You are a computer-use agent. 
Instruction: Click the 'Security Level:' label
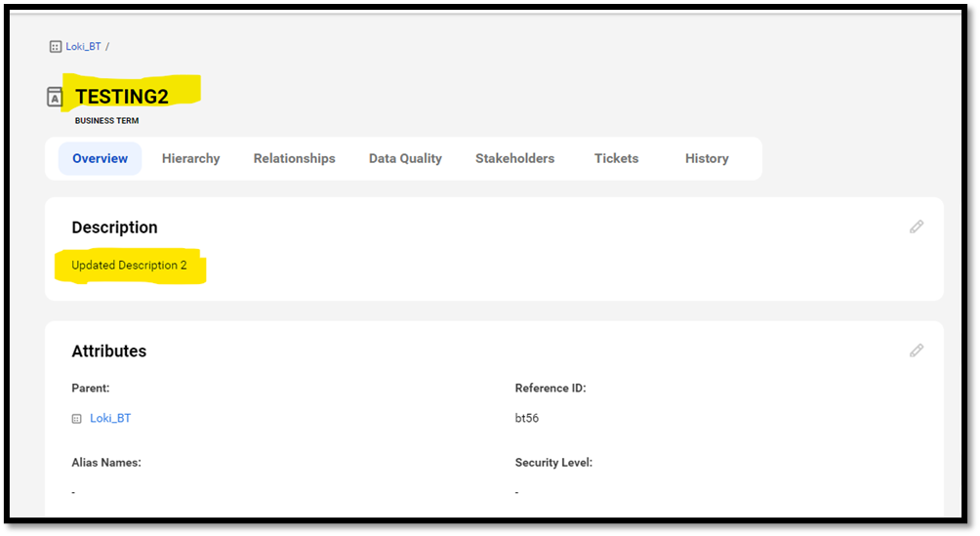[x=553, y=462]
